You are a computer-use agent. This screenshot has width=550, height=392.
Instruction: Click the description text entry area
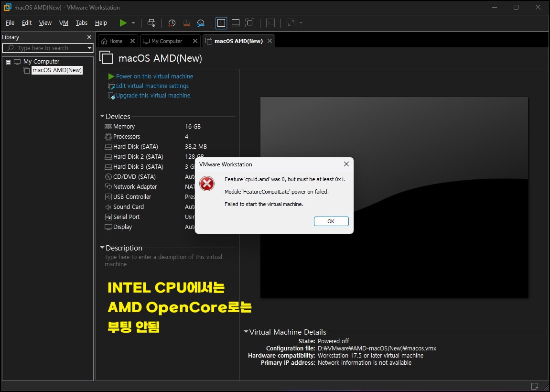point(163,261)
